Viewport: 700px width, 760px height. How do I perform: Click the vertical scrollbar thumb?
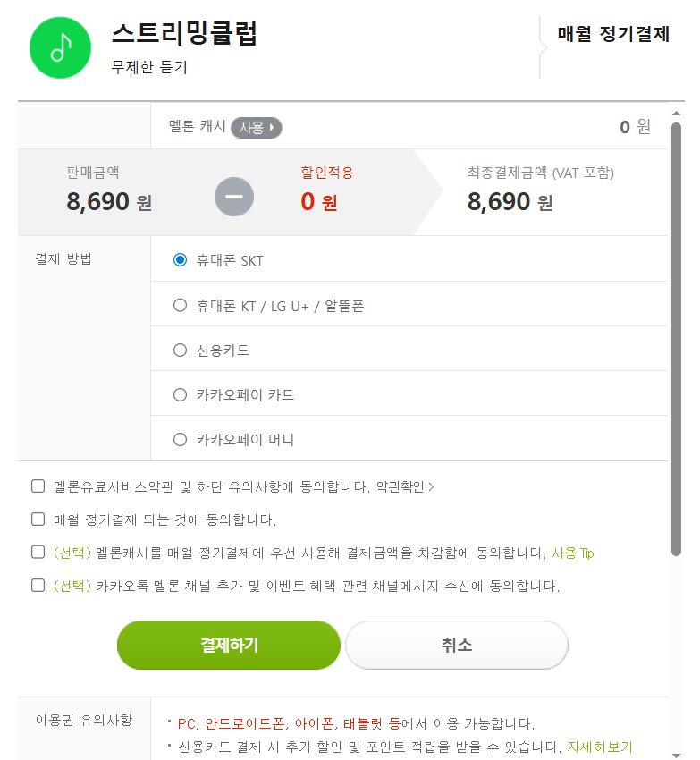pos(676,340)
